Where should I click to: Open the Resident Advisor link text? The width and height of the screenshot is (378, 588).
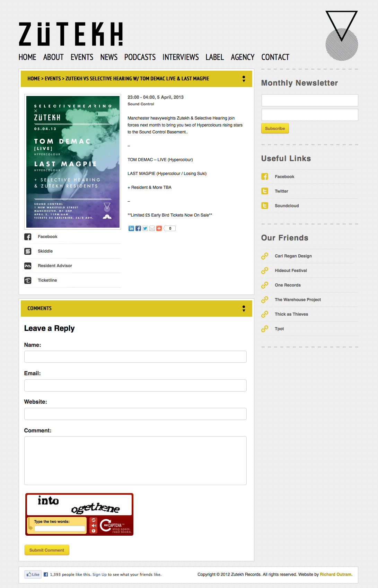click(55, 266)
